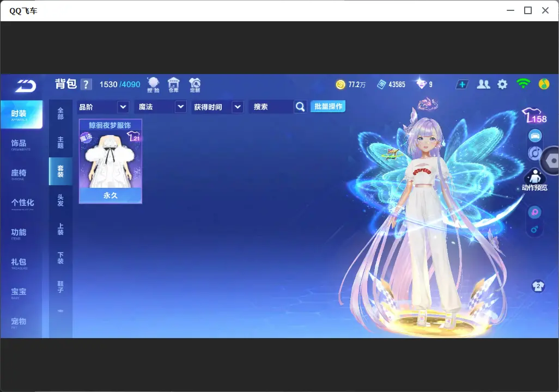Screen dimensions: 559x392
Task: Select the female gender toggle
Action: pyautogui.click(x=534, y=213)
